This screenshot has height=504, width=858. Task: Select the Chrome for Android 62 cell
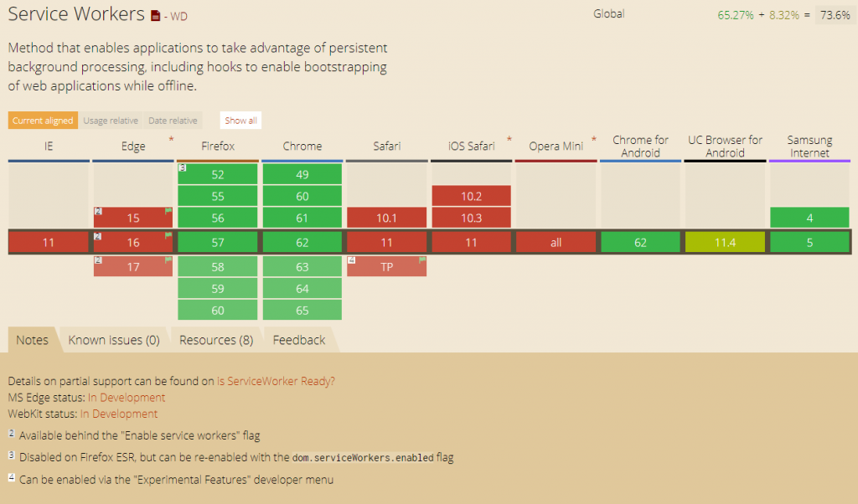point(640,242)
